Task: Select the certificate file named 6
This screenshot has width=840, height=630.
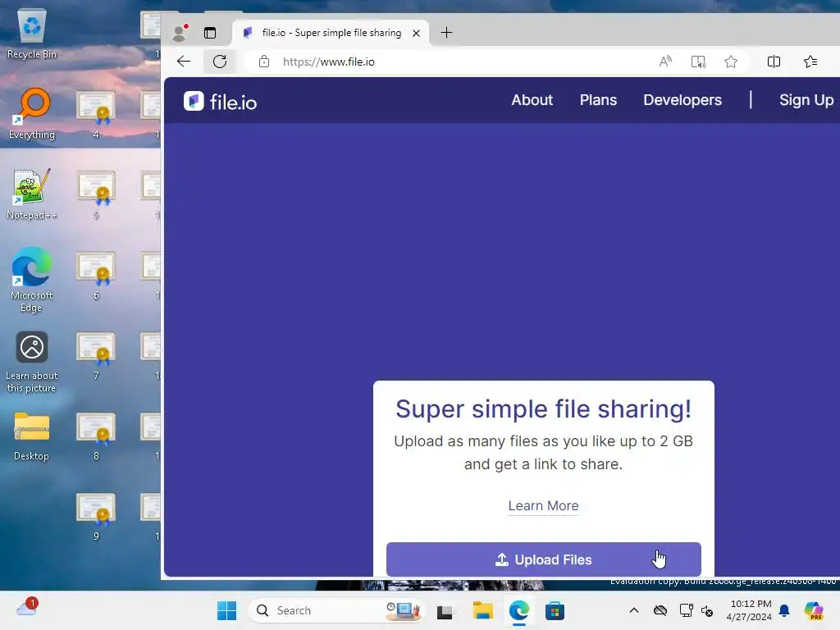Action: (96, 276)
